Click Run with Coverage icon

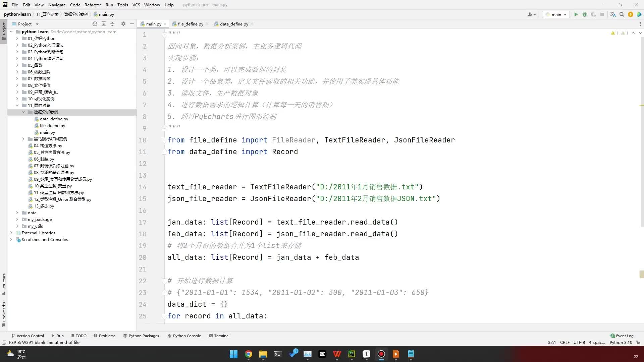pyautogui.click(x=593, y=14)
